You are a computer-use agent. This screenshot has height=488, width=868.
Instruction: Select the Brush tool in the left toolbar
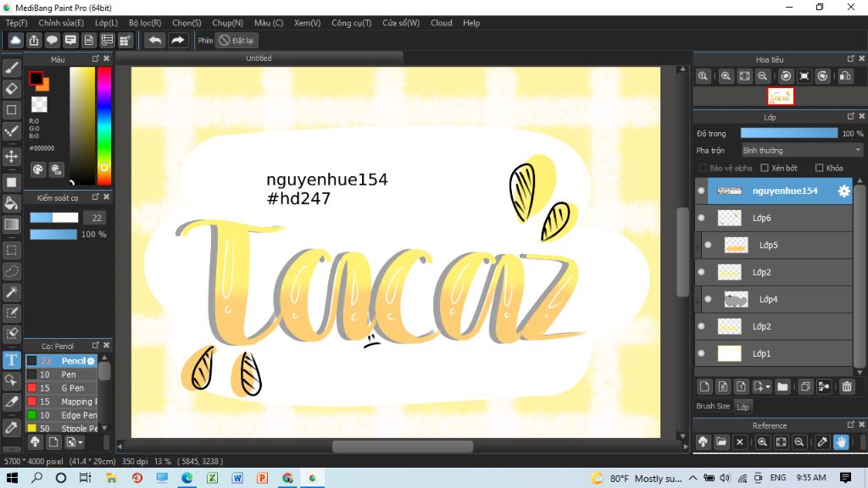click(12, 68)
